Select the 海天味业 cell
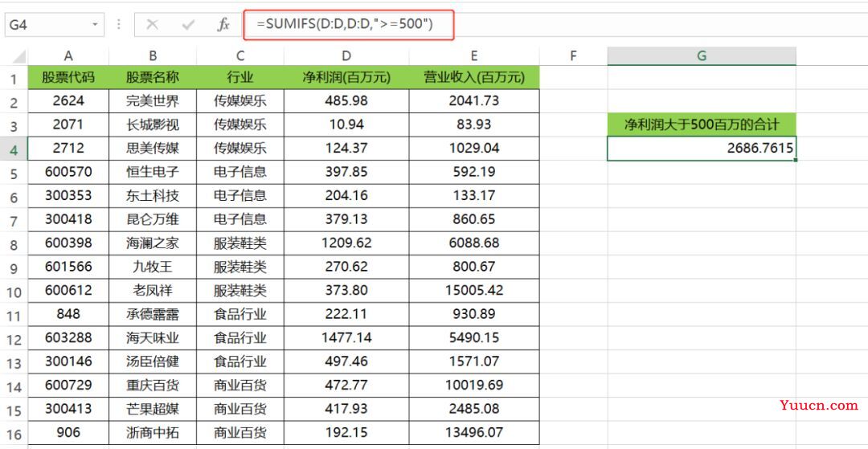 [x=153, y=338]
